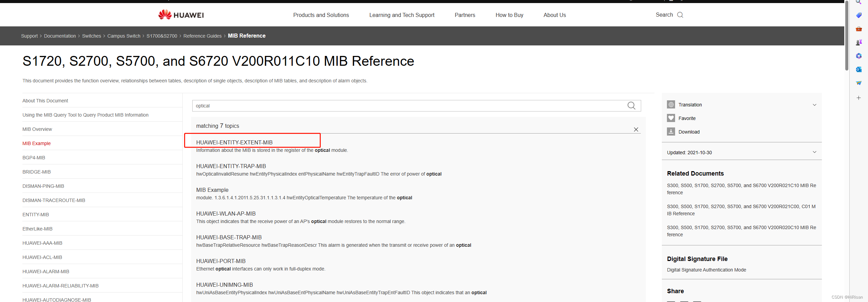Open the browser sidebar chess games icon
This screenshot has height=302, width=868.
pyautogui.click(x=859, y=42)
